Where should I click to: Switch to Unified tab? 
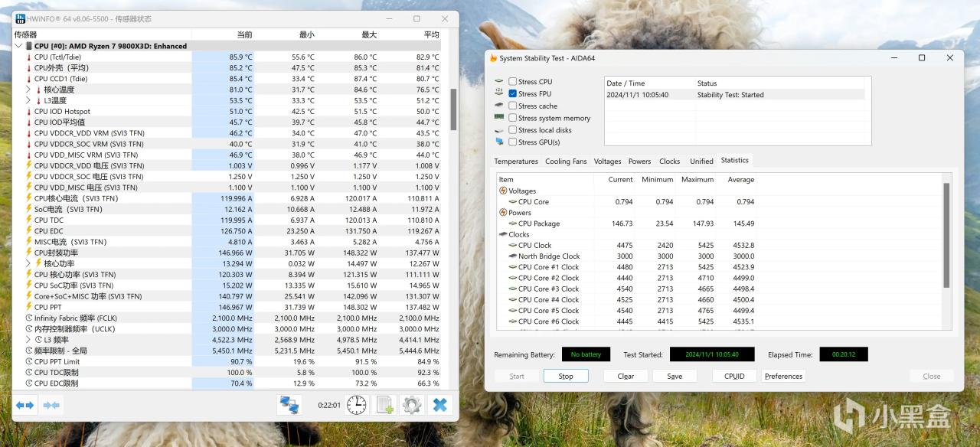[701, 162]
